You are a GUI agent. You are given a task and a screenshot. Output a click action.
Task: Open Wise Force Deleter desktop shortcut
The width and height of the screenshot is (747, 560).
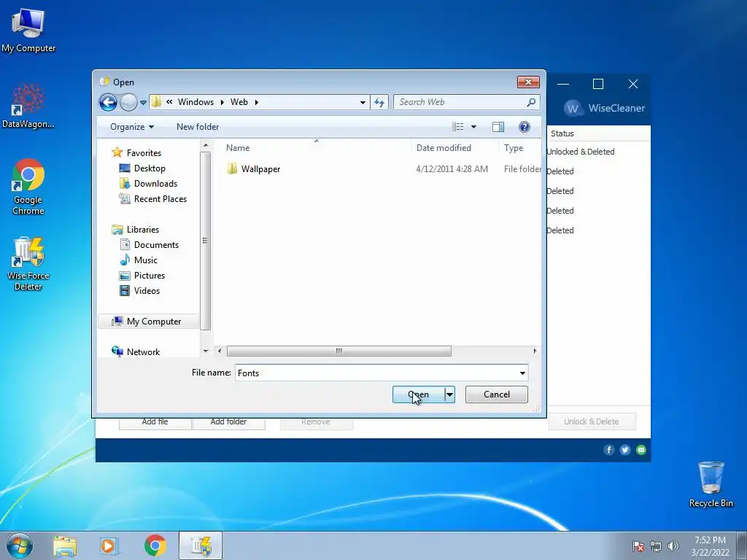pyautogui.click(x=28, y=263)
